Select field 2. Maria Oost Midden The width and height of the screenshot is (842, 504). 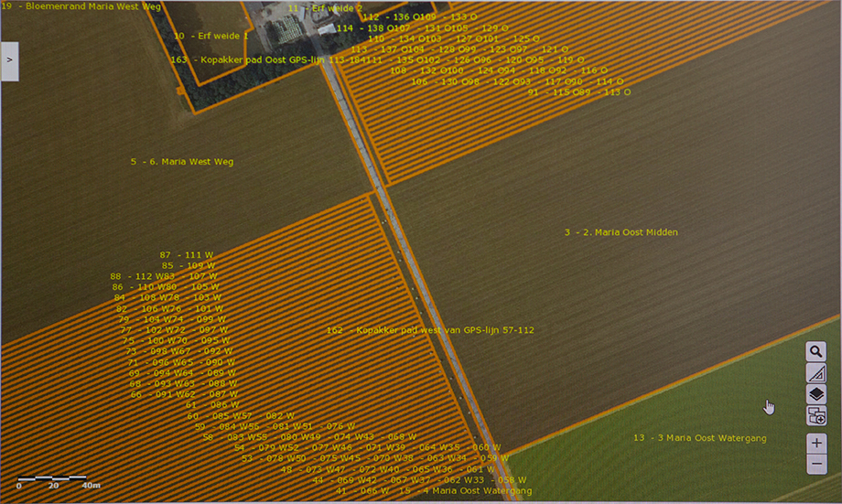(621, 232)
